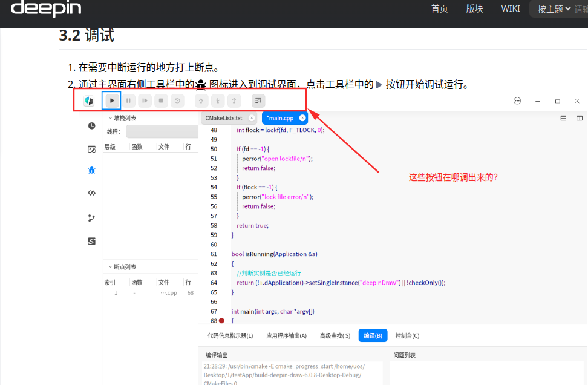Close the main.cpp tab
The image size is (588, 385).
[302, 118]
